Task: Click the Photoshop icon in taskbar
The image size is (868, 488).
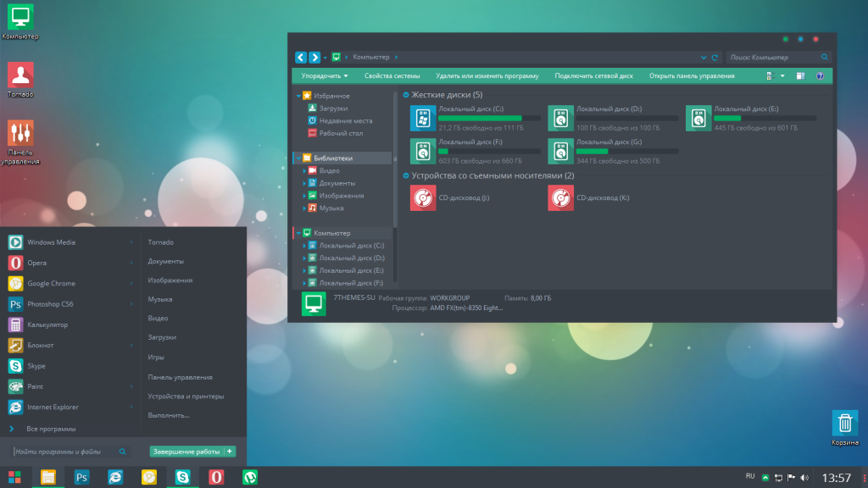Action: [x=82, y=477]
